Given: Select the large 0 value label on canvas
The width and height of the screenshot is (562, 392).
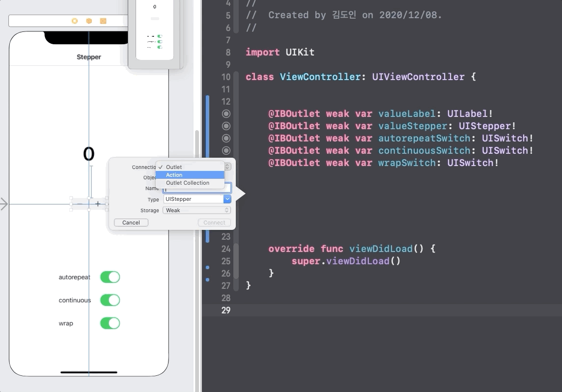Looking at the screenshot, I should (x=89, y=154).
